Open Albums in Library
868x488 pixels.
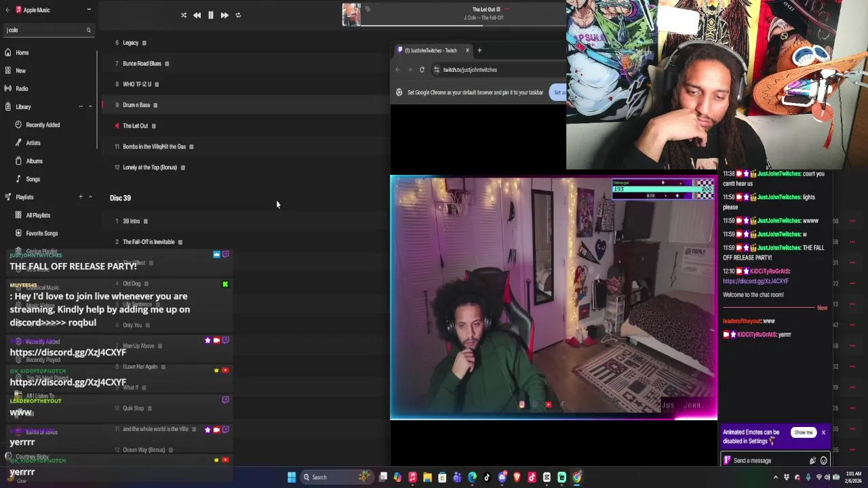point(34,161)
